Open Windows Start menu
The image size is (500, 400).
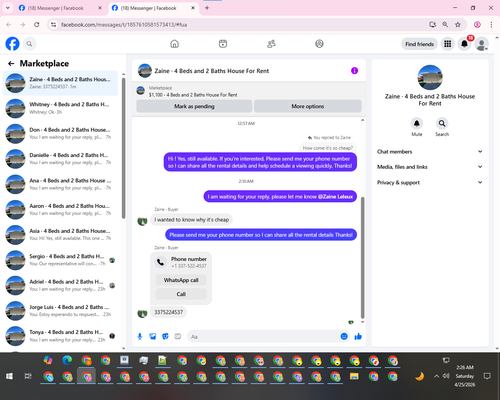[9, 376]
